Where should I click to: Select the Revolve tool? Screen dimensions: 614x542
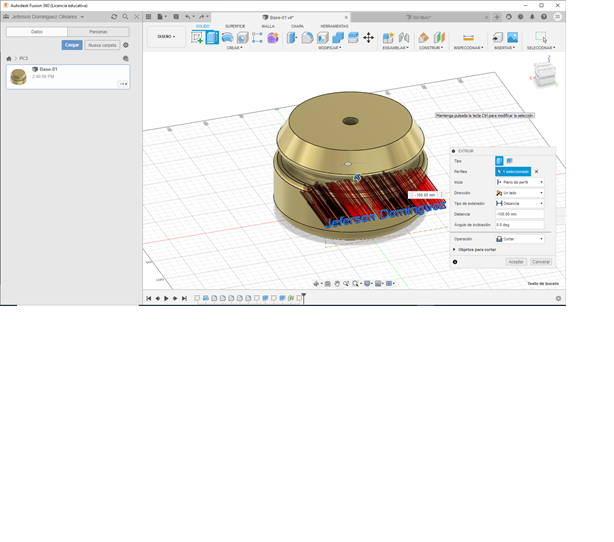228,38
